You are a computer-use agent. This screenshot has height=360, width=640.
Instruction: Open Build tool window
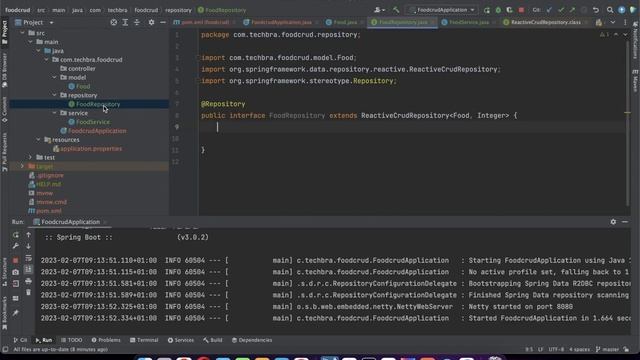click(x=213, y=340)
